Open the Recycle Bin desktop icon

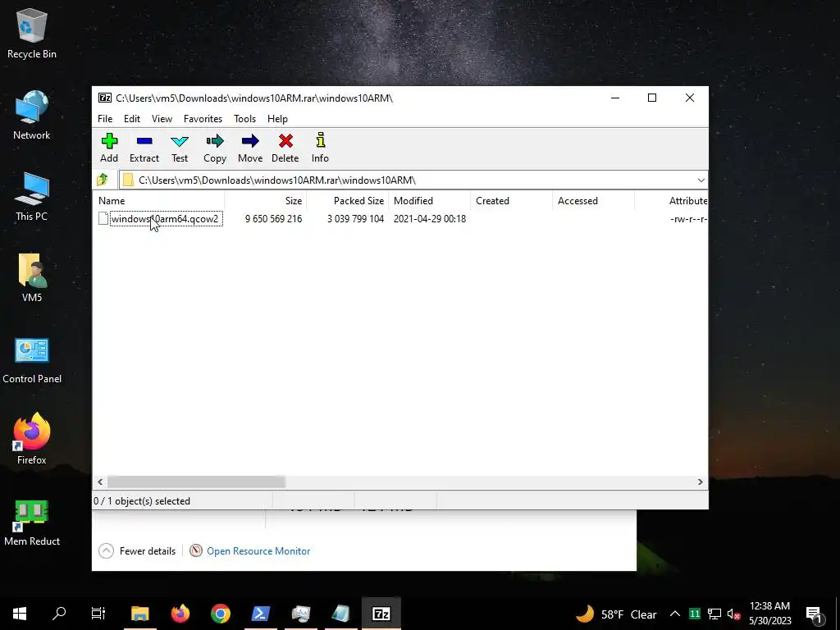pos(32,34)
